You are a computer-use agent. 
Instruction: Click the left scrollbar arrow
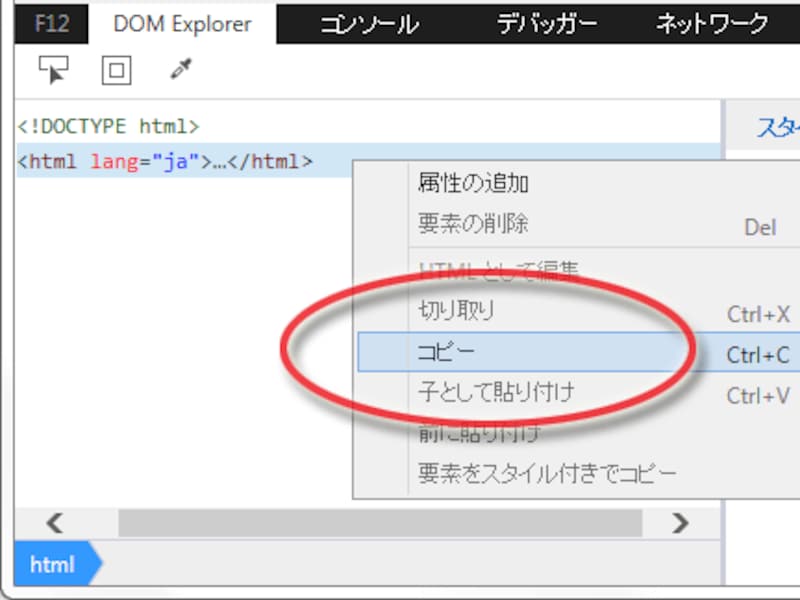55,523
